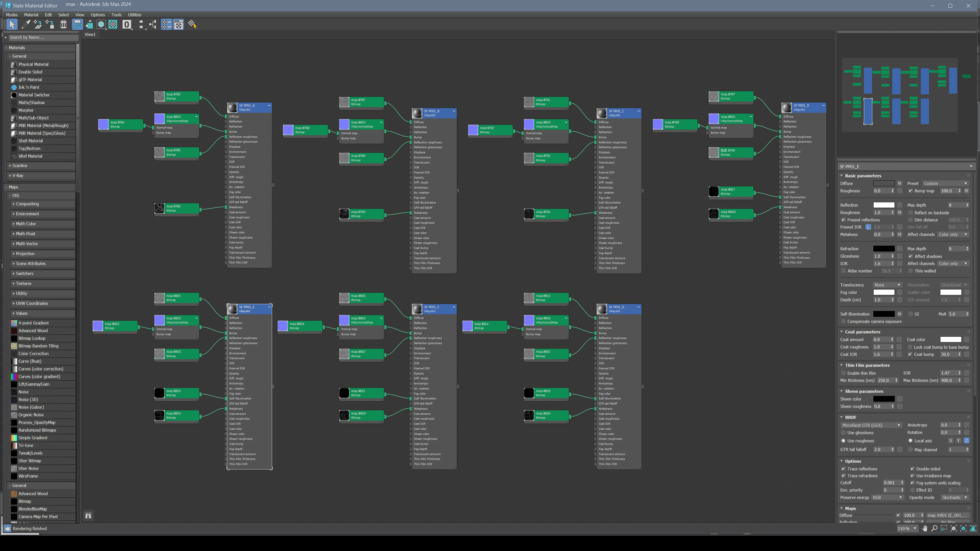Click the Material ID Channel 0 button
This screenshot has width=980, height=551.
(x=127, y=25)
